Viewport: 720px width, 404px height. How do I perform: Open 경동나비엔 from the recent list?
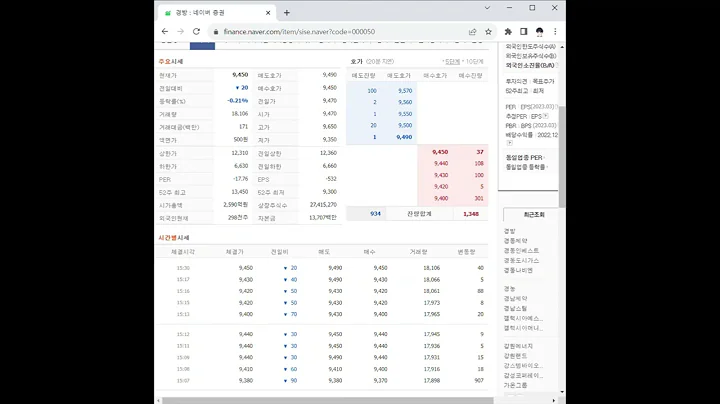[x=518, y=270]
